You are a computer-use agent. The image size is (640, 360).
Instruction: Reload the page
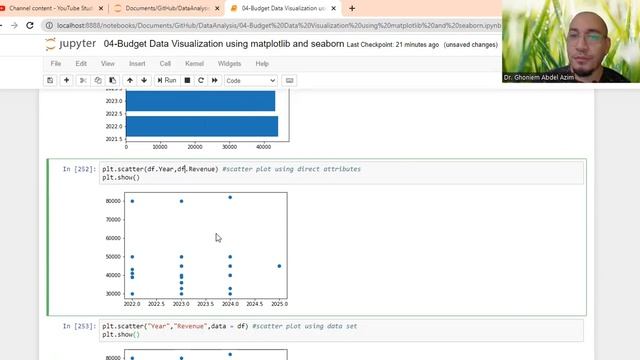click(x=30, y=25)
